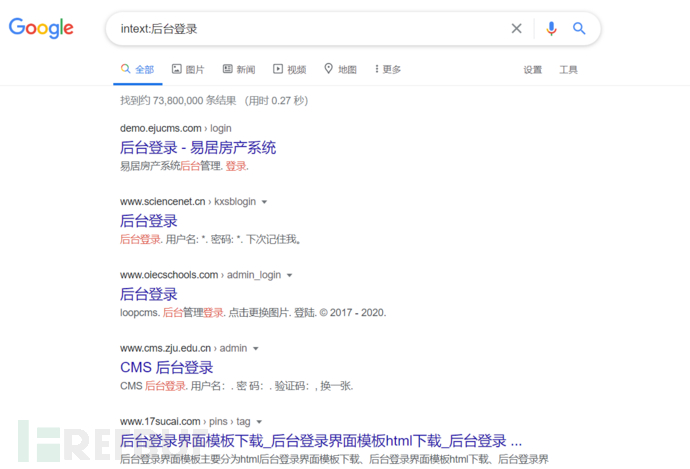Click the URL www.sciencenet.cn › kxsblogin
The width and height of the screenshot is (690, 469).
point(188,202)
